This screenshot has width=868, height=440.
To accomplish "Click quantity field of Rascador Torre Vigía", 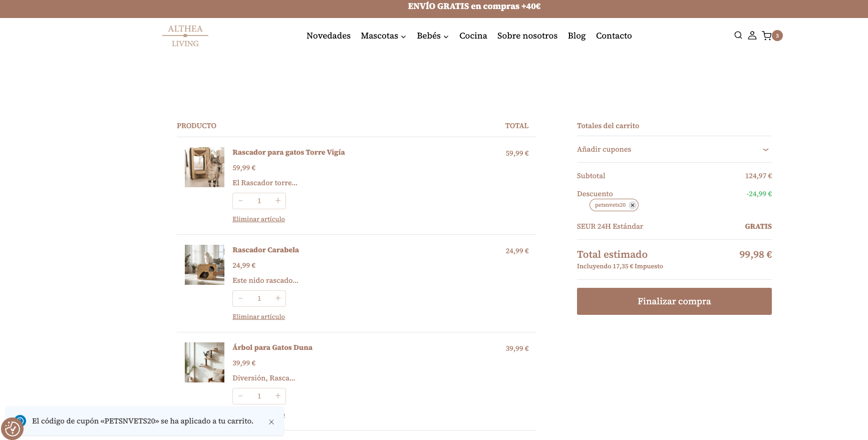I will click(259, 201).
